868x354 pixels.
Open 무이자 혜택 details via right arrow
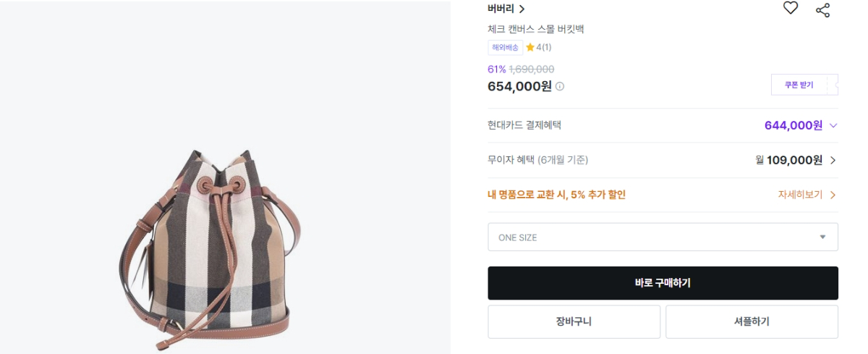pyautogui.click(x=833, y=160)
